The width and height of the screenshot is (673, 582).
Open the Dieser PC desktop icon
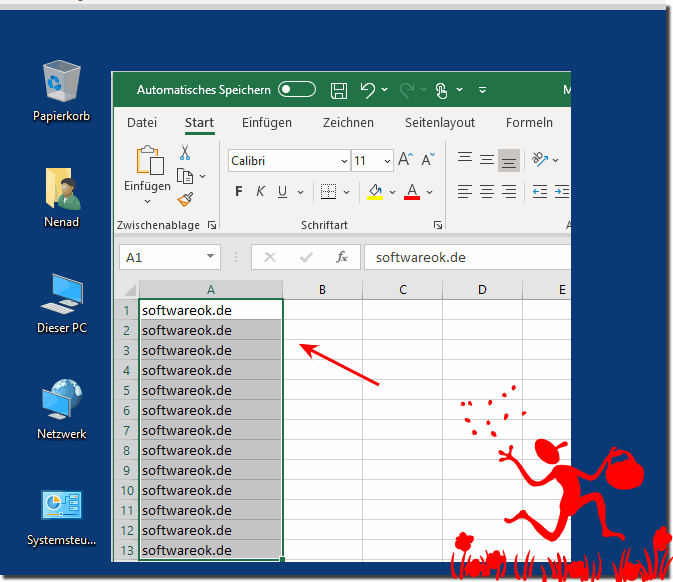pyautogui.click(x=62, y=303)
